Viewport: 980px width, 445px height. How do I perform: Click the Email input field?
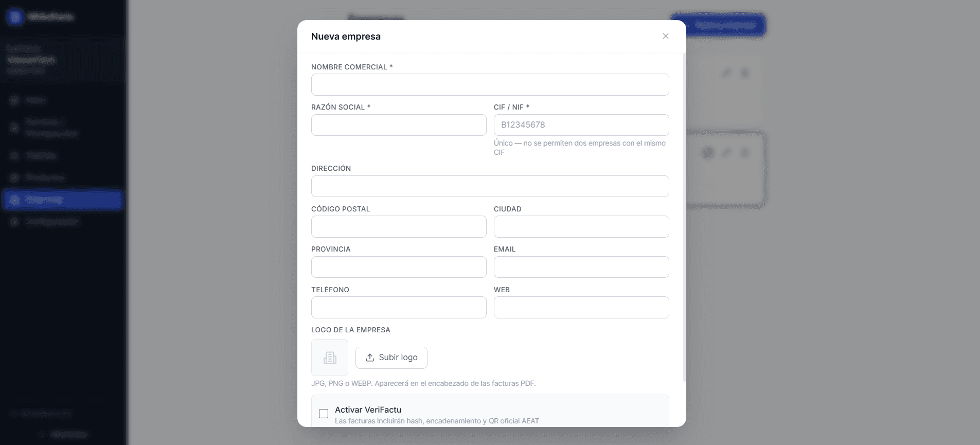click(x=581, y=267)
